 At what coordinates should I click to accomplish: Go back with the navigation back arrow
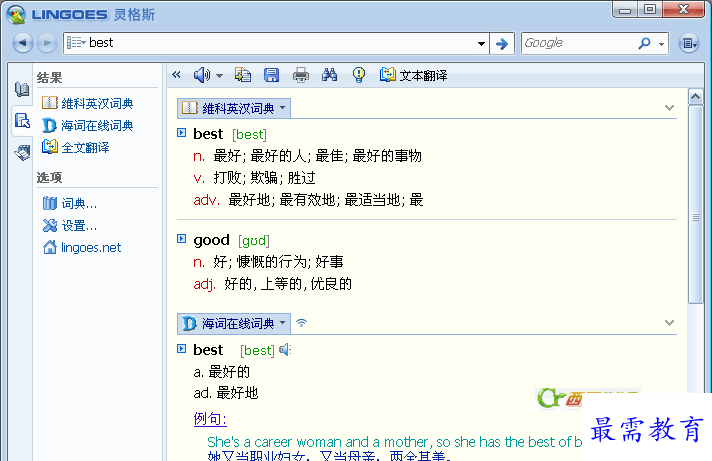23,43
